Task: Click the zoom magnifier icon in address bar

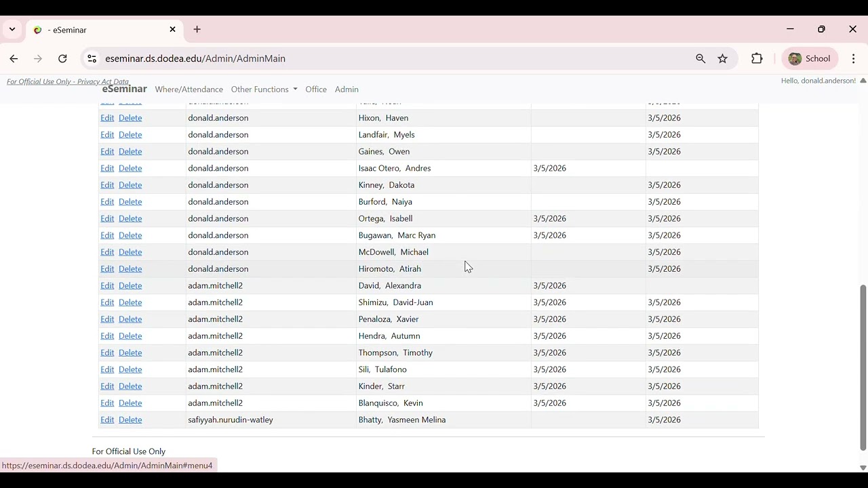Action: 701,59
